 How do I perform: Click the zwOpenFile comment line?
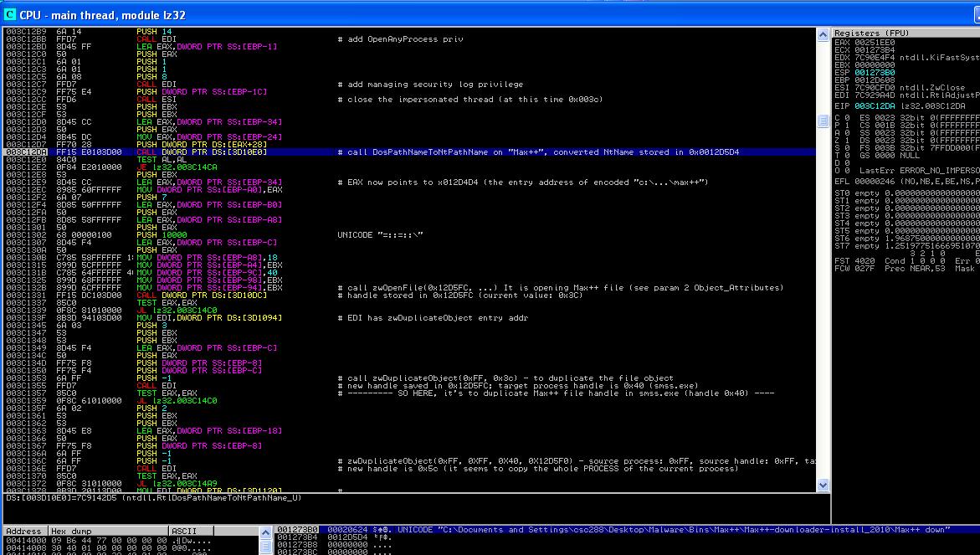(x=561, y=287)
